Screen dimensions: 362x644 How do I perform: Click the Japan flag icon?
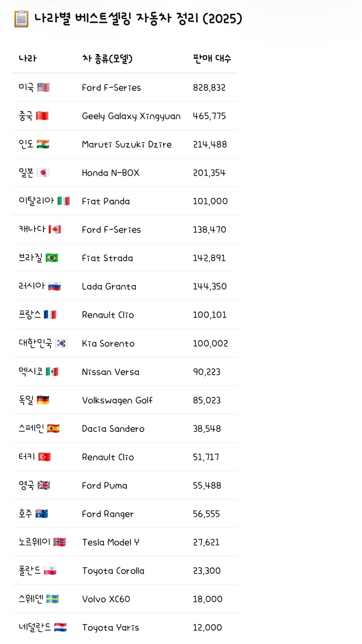pyautogui.click(x=43, y=172)
